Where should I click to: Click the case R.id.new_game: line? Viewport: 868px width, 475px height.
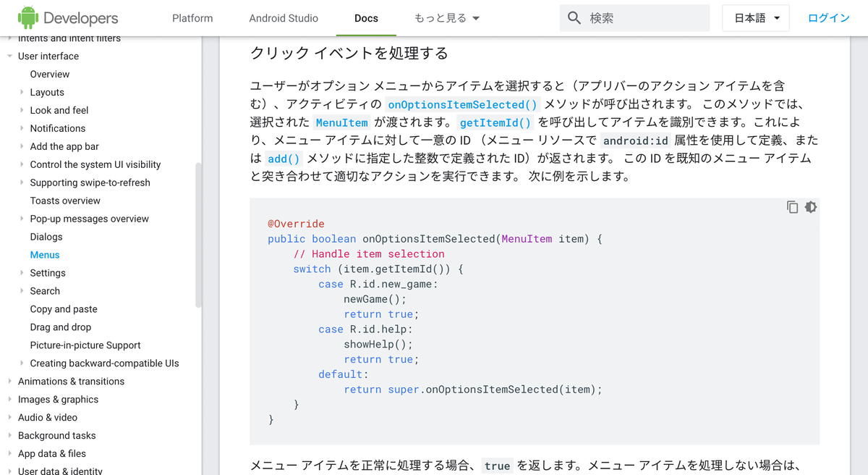378,284
